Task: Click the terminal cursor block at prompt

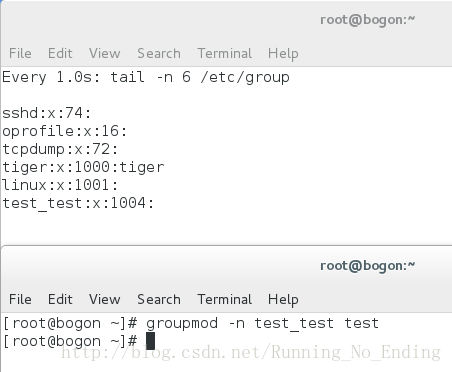Action: pyautogui.click(x=150, y=341)
